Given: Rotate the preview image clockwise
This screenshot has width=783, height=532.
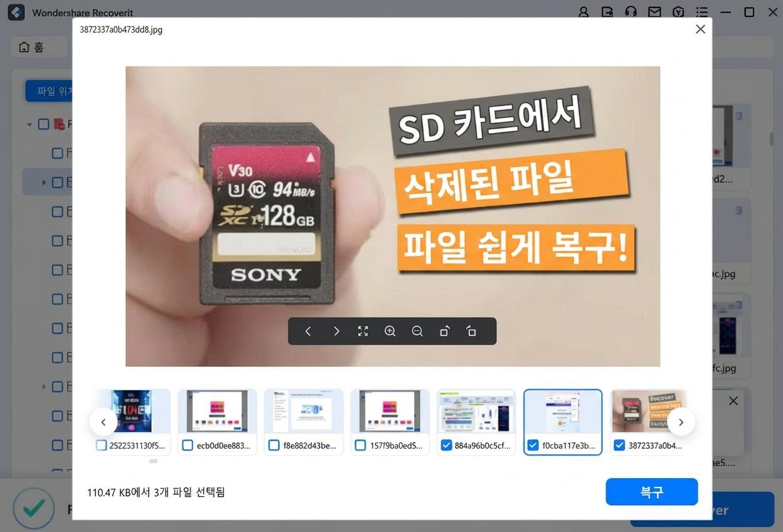Looking at the screenshot, I should [444, 331].
